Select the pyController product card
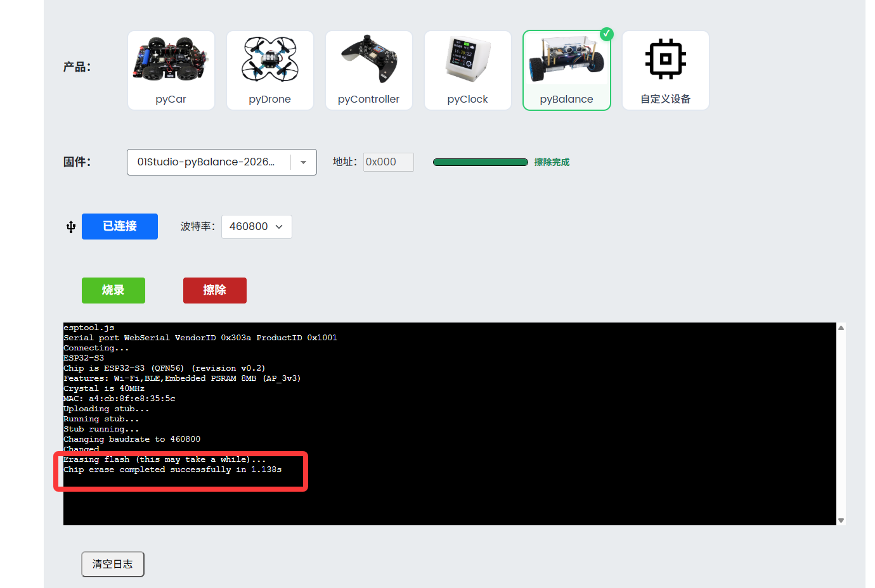Screen dimensions: 875x588 click(x=369, y=70)
